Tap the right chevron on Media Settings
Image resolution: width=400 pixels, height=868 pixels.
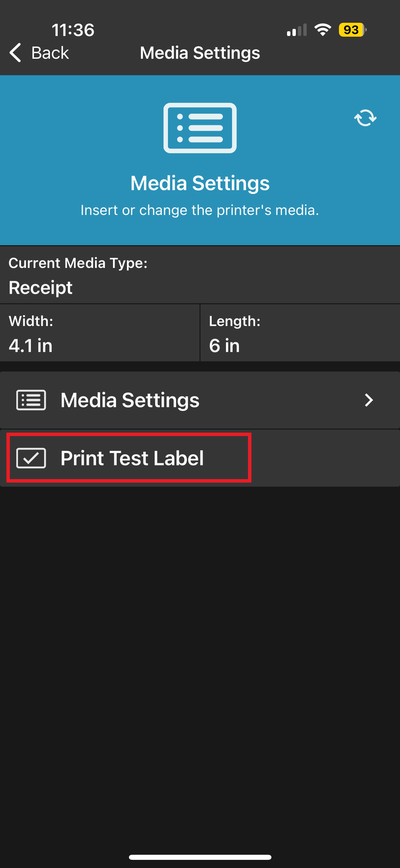(369, 400)
